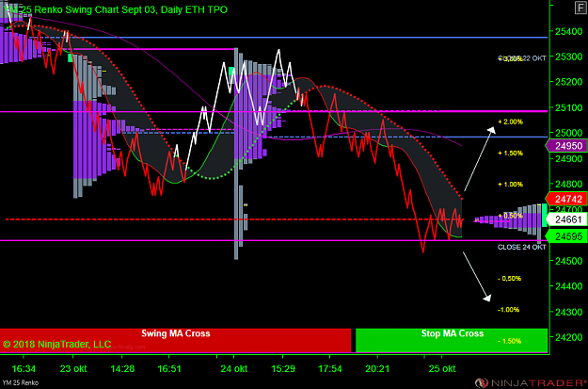Click the 24400 price axis label
Image resolution: width=588 pixels, height=389 pixels.
pyautogui.click(x=568, y=286)
